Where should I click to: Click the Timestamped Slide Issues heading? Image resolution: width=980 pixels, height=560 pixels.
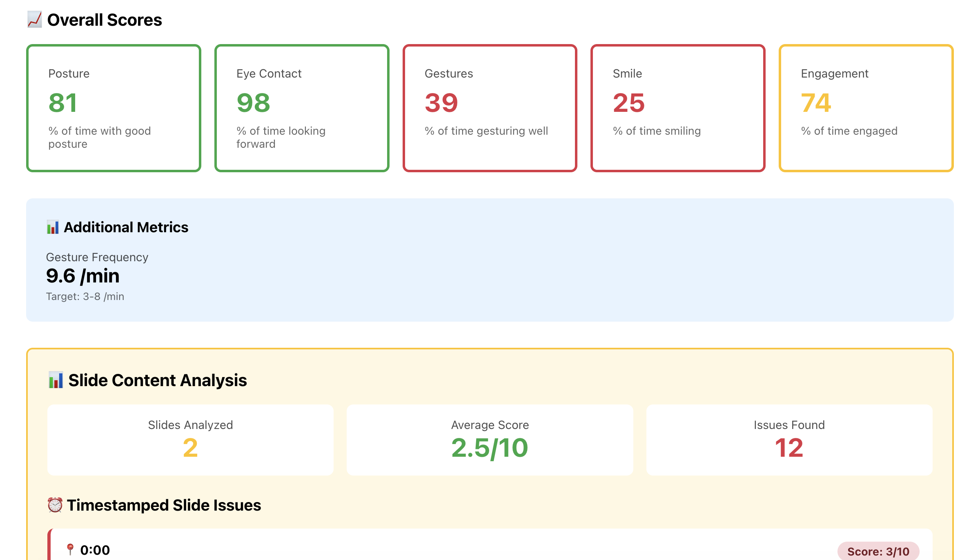(164, 505)
